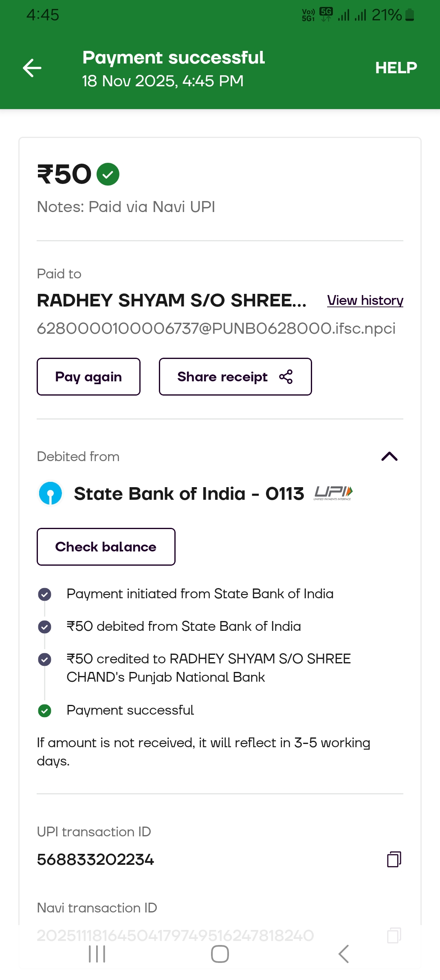This screenshot has width=440, height=980.
Task: Tap the ₹50 debited step checkmark
Action: coord(45,627)
